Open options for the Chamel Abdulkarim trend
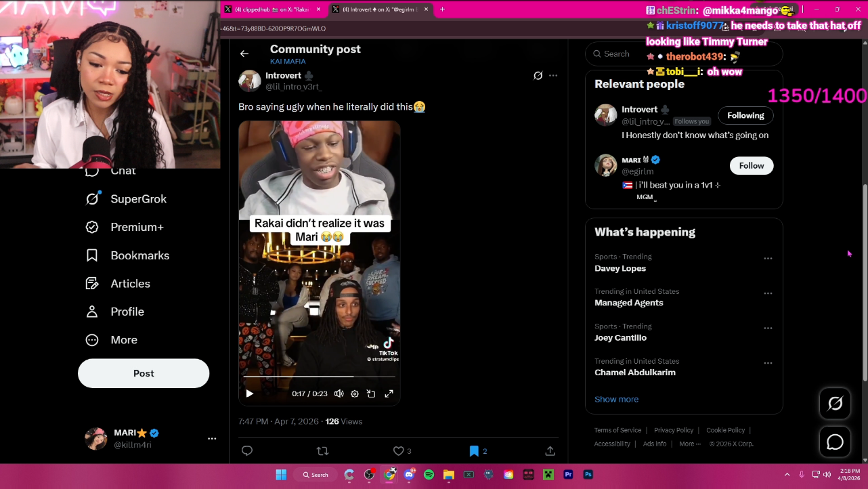 coord(768,363)
